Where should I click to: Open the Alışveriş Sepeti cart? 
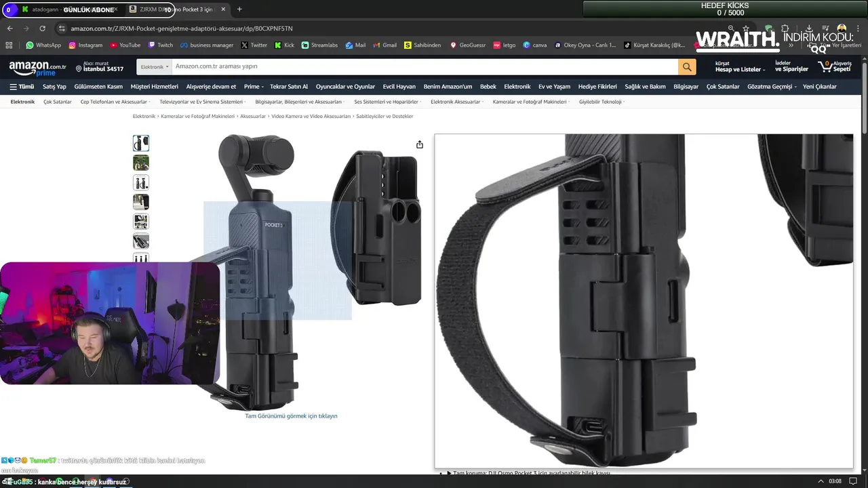[835, 66]
